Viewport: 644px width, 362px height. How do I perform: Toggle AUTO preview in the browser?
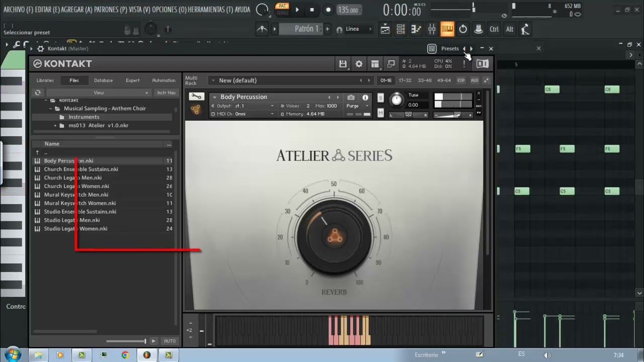(x=170, y=341)
